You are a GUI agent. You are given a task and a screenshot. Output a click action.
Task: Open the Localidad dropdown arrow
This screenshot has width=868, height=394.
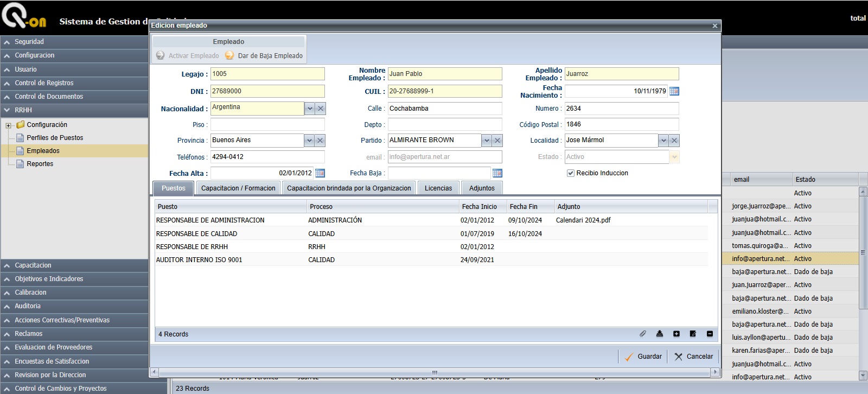663,141
